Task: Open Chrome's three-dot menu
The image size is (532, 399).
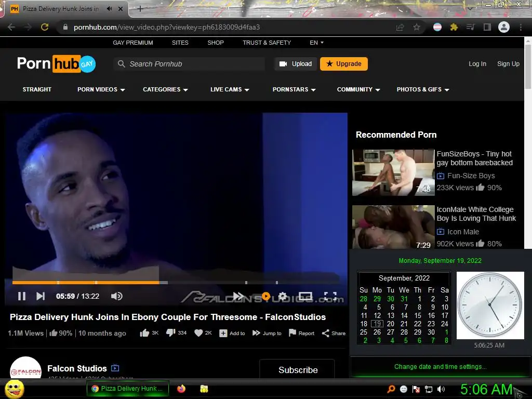Action: [x=521, y=27]
